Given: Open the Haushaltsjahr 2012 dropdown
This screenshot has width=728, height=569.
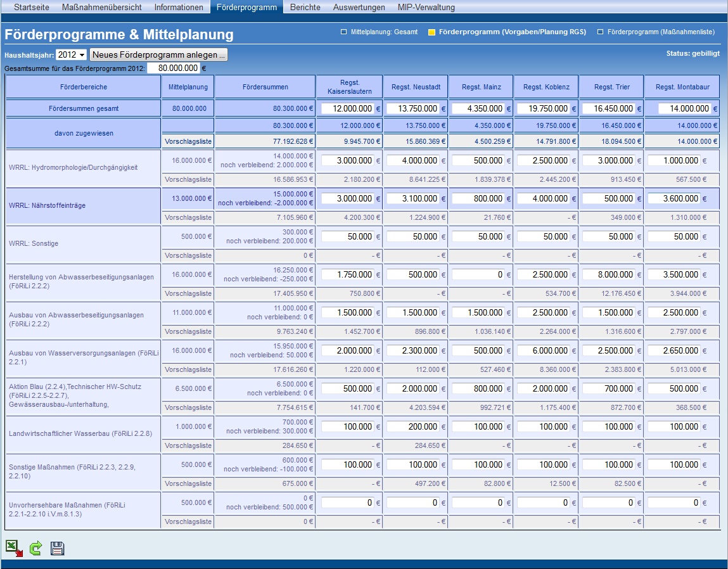Looking at the screenshot, I should coord(71,55).
